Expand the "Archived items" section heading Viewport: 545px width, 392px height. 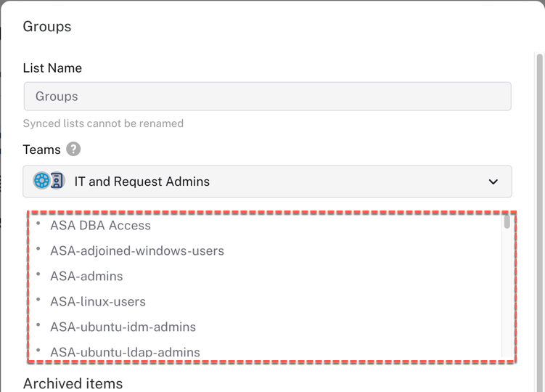[x=73, y=383]
